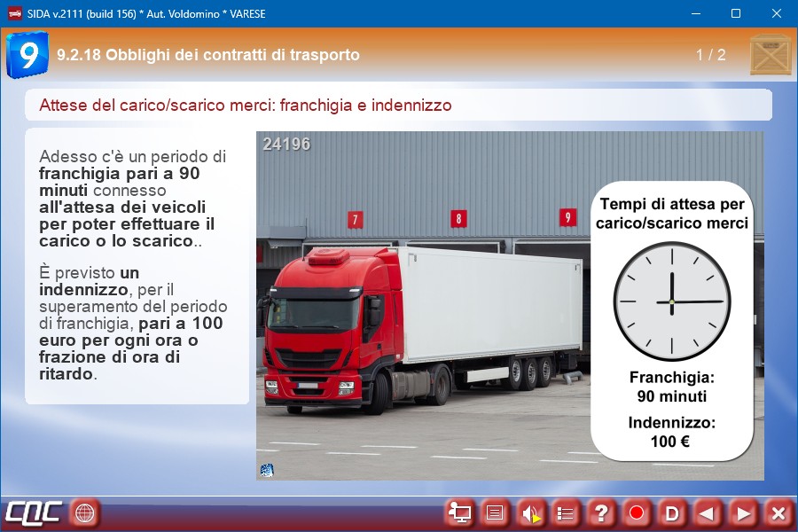Click the globe language icon
798x532 pixels.
(x=84, y=513)
